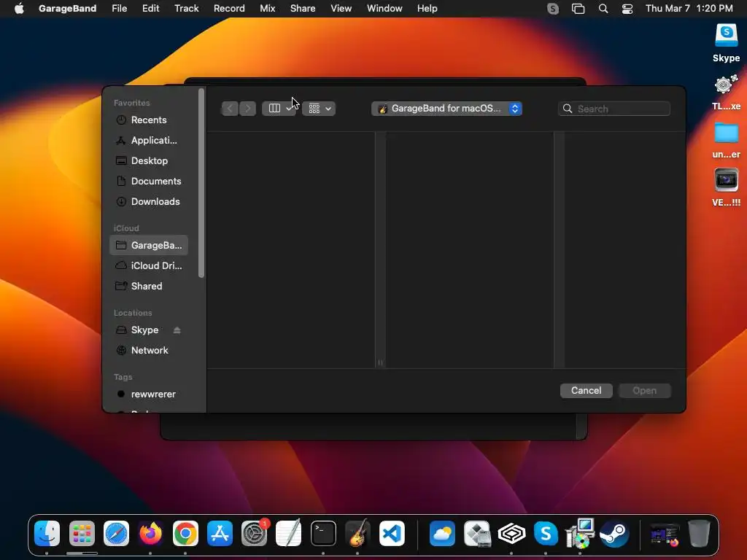The height and width of the screenshot is (560, 747).
Task: Open Stage Manager icon in menu bar
Action: (x=578, y=9)
